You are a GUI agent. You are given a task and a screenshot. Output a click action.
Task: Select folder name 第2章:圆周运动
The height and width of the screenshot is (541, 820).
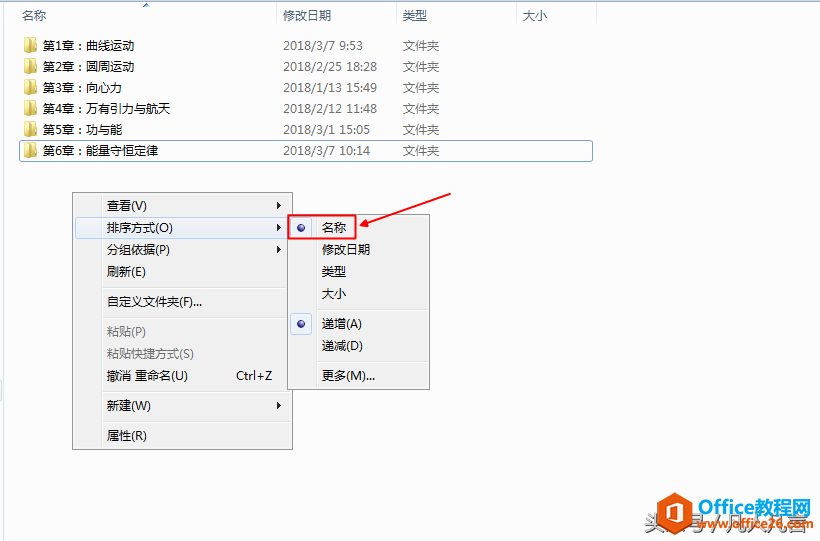tap(88, 66)
